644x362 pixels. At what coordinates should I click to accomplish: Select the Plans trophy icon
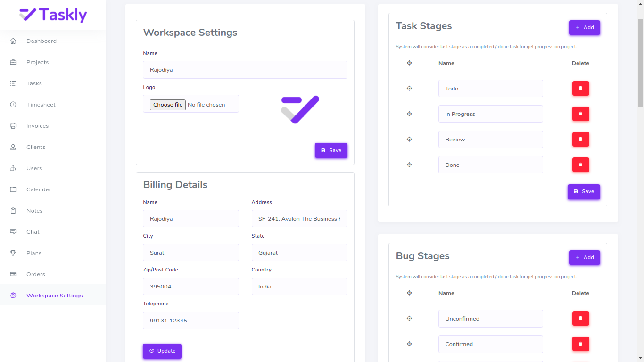(13, 253)
